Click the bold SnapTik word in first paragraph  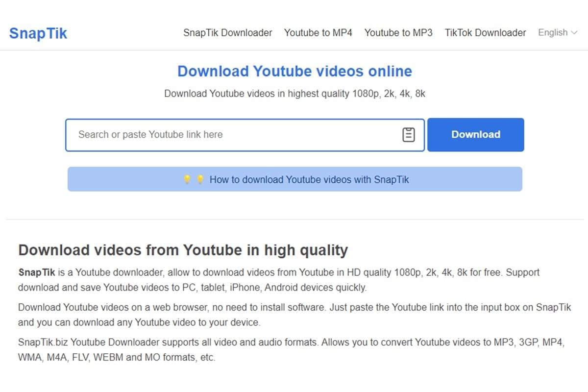37,272
